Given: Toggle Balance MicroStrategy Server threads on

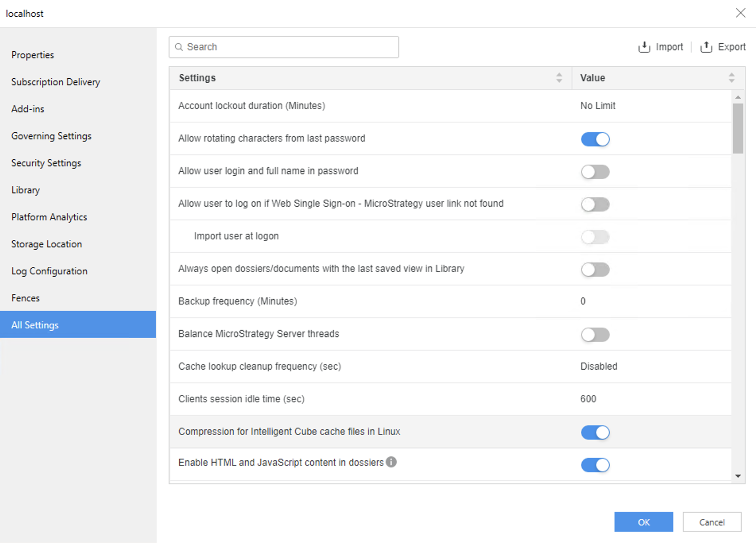Looking at the screenshot, I should pos(595,335).
